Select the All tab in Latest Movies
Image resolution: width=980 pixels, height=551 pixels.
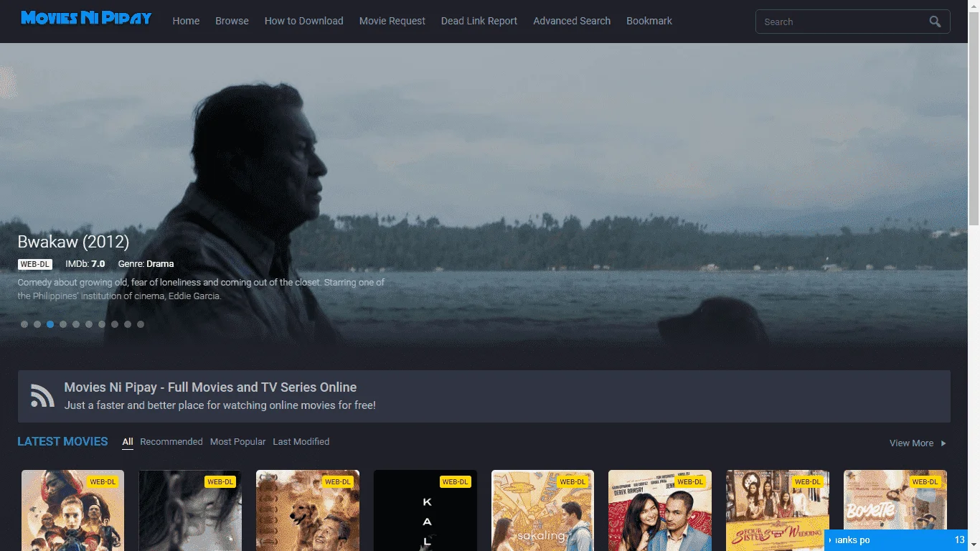point(128,442)
